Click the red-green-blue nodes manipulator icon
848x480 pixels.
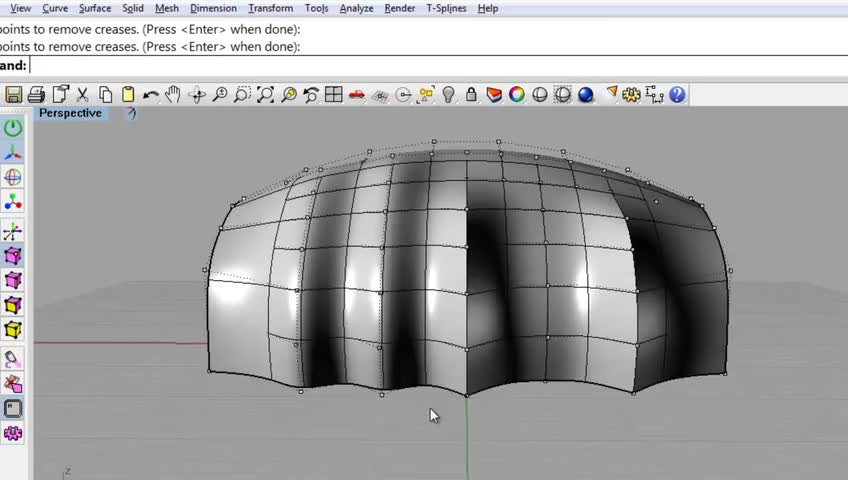[x=13, y=202]
